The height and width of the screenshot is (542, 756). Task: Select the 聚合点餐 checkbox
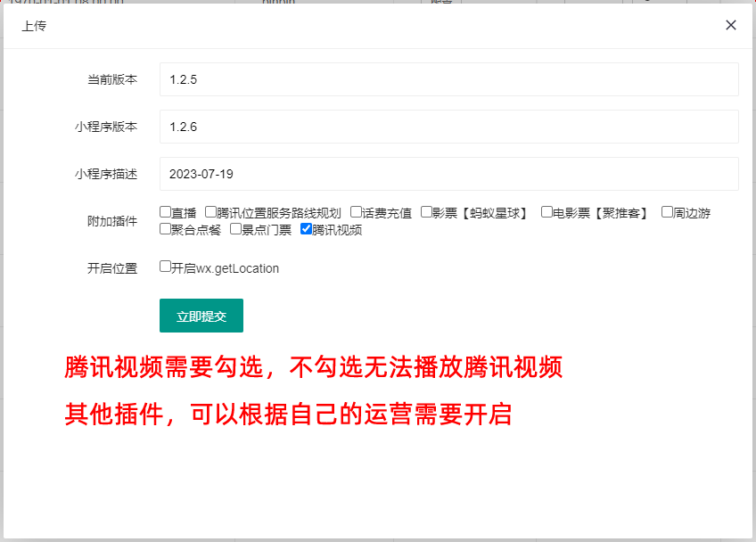[x=165, y=228]
